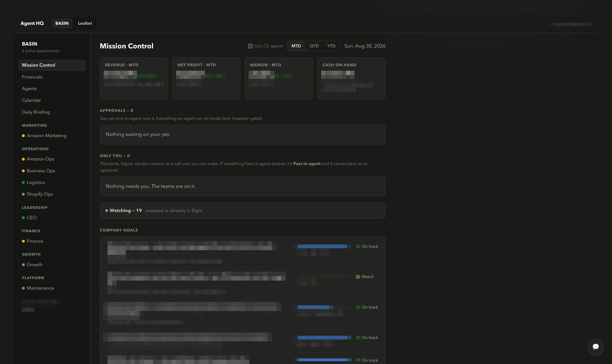Select the QTD period tab
Screen dimensions: 612x364
[x=314, y=46]
